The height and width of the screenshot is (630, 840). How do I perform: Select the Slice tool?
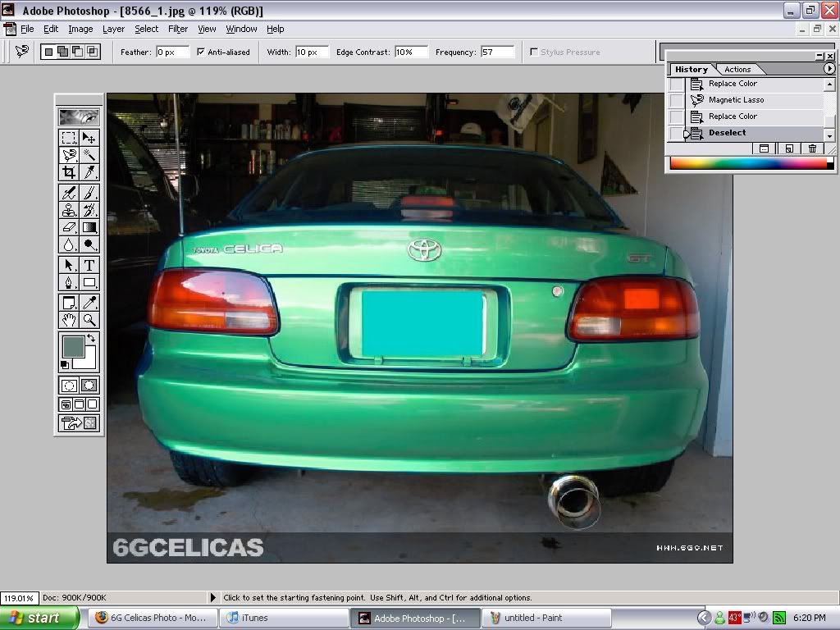click(x=89, y=172)
